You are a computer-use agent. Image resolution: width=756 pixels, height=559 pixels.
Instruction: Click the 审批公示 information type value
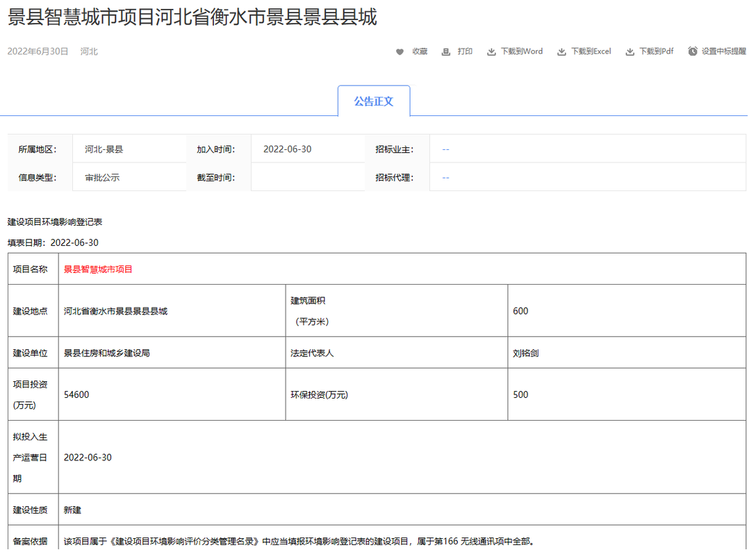[x=102, y=178]
